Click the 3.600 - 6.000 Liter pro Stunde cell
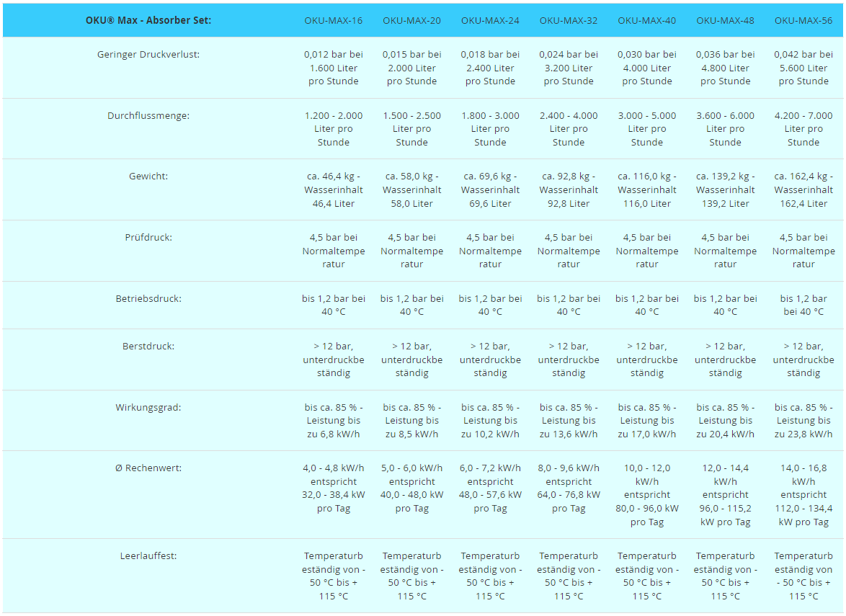846x616 pixels. (725, 129)
